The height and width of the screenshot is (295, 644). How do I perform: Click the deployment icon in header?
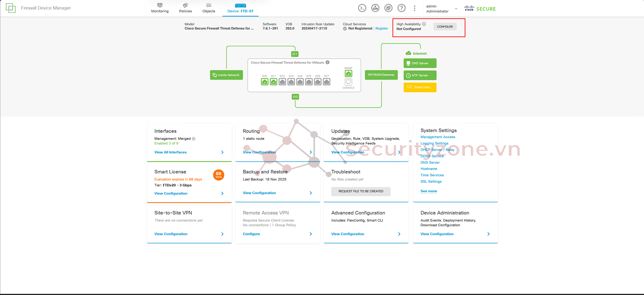tap(375, 8)
